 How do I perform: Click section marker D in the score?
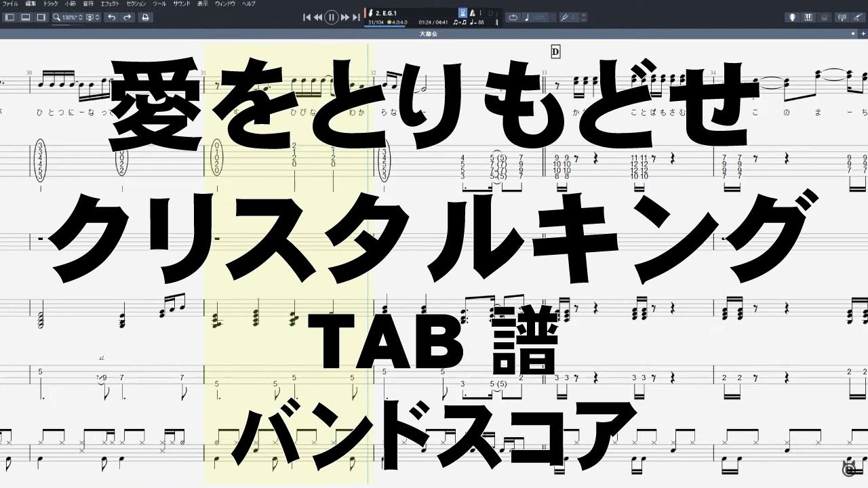pos(555,51)
